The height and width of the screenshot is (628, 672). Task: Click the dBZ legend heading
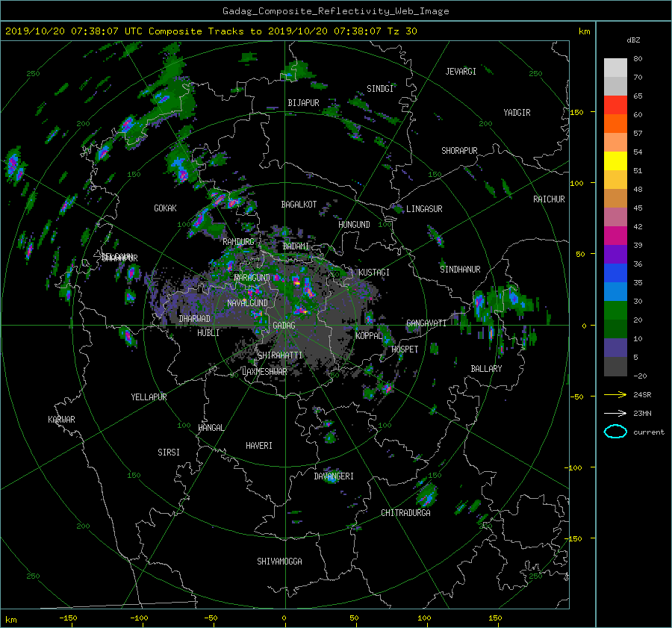pos(633,40)
